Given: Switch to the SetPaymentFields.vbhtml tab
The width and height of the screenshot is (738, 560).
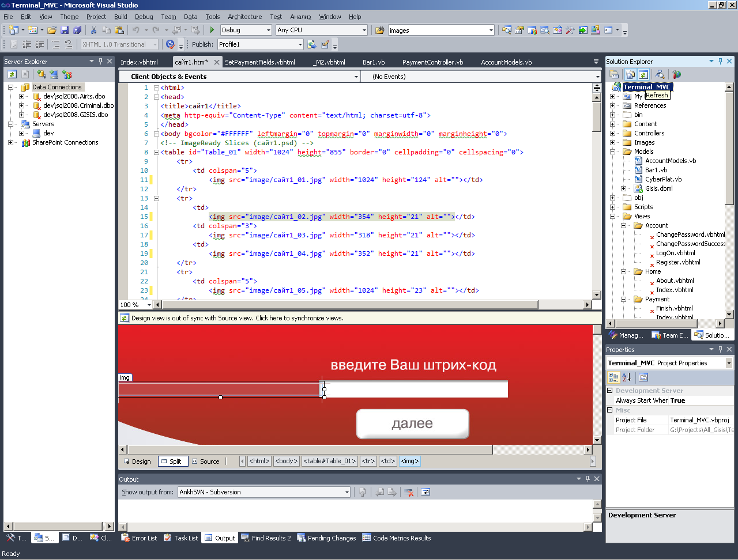Looking at the screenshot, I should click(x=260, y=62).
